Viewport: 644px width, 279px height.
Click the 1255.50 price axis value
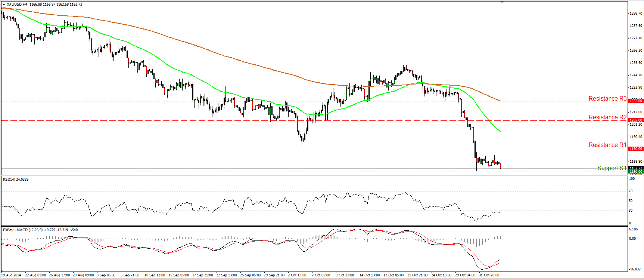click(636, 63)
